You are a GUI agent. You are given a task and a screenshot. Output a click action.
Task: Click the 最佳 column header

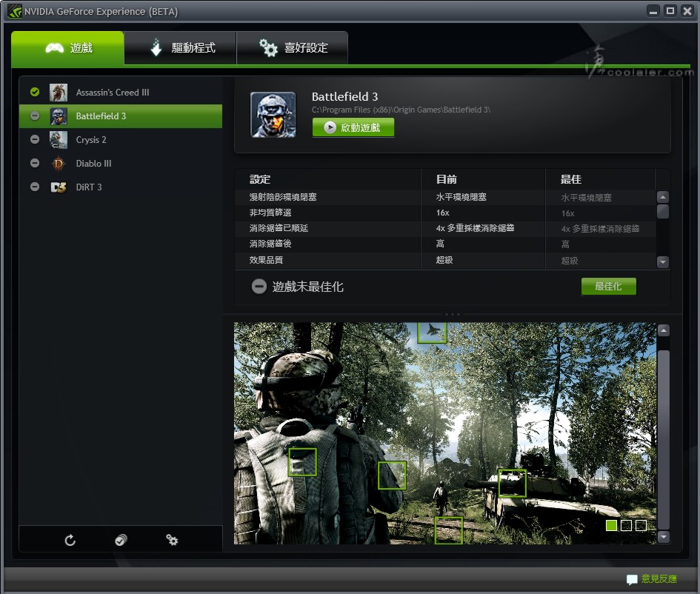(571, 179)
